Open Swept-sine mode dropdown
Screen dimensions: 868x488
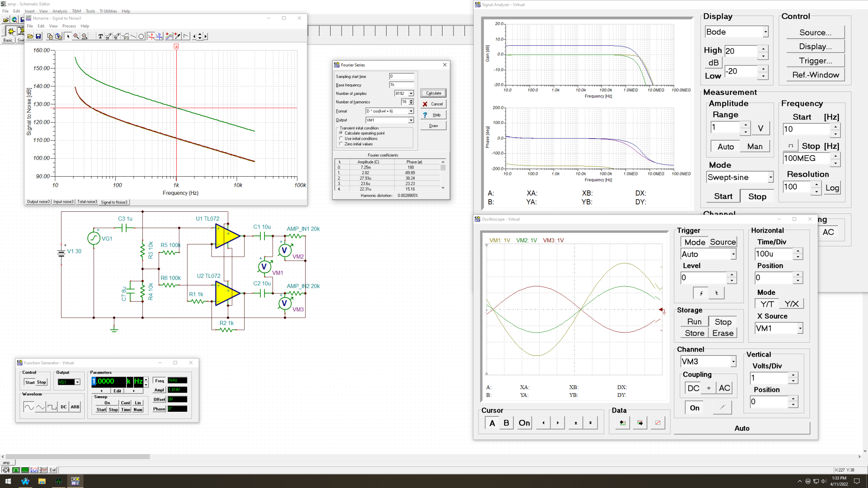click(771, 177)
